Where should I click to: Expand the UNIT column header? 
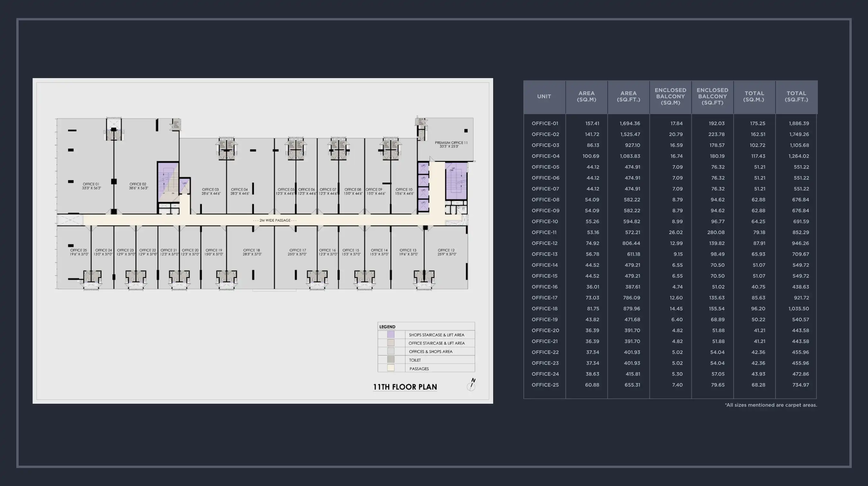click(x=545, y=97)
